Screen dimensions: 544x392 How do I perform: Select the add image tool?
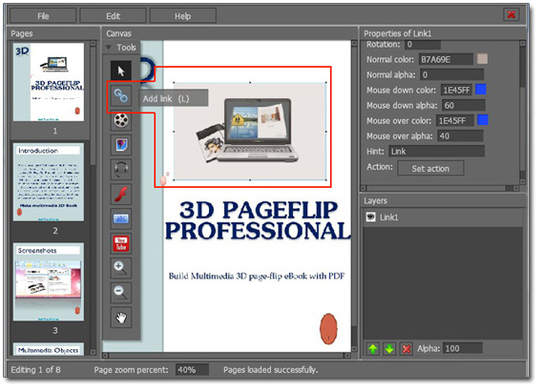(x=121, y=145)
